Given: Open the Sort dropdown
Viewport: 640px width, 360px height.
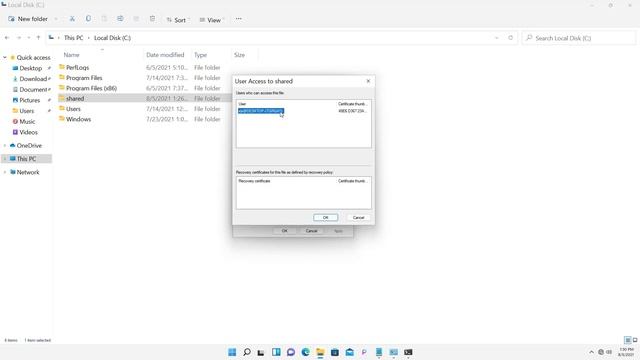Looking at the screenshot, I should point(177,20).
